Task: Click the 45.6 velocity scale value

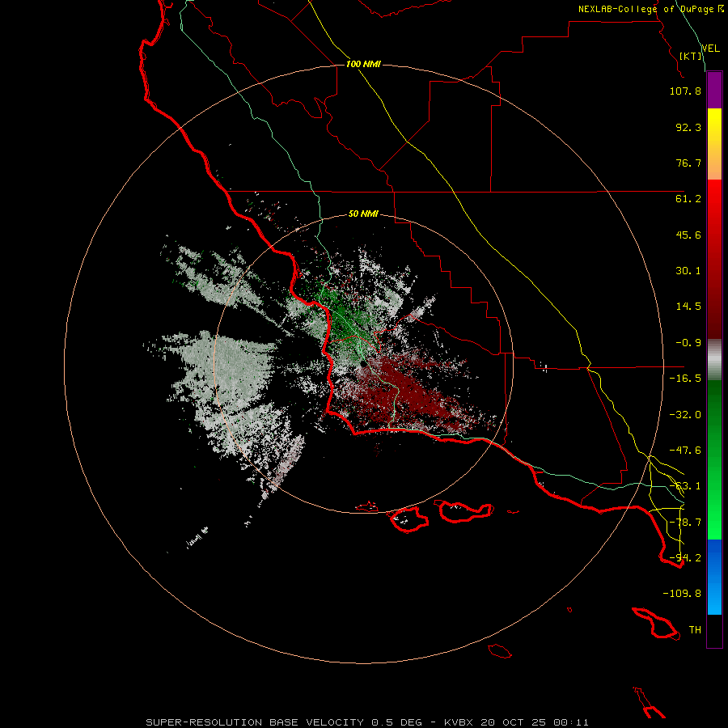Action: click(688, 235)
